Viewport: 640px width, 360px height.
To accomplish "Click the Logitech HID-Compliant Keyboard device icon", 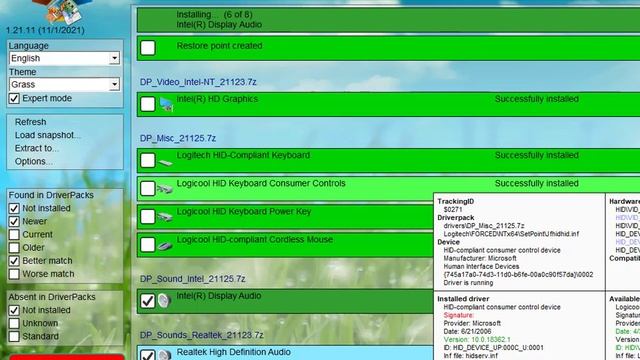I will [166, 162].
